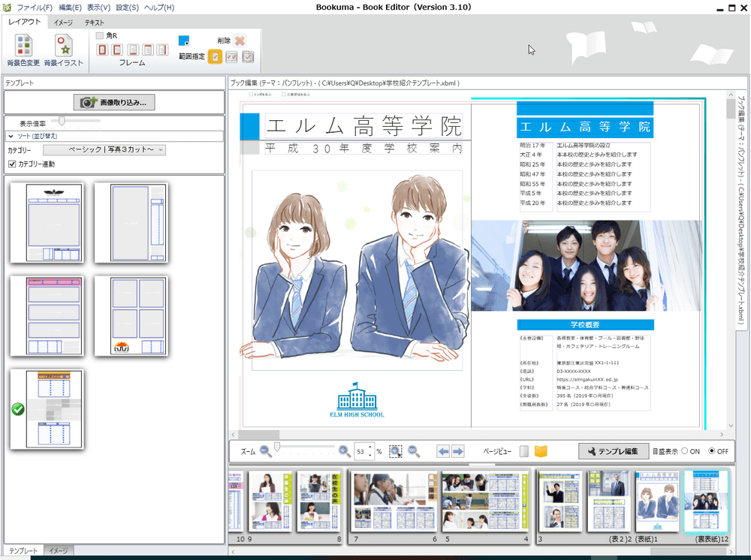This screenshot has width=751, height=560.
Task: Click the zoom-out magnifier icon
Action: [x=266, y=451]
